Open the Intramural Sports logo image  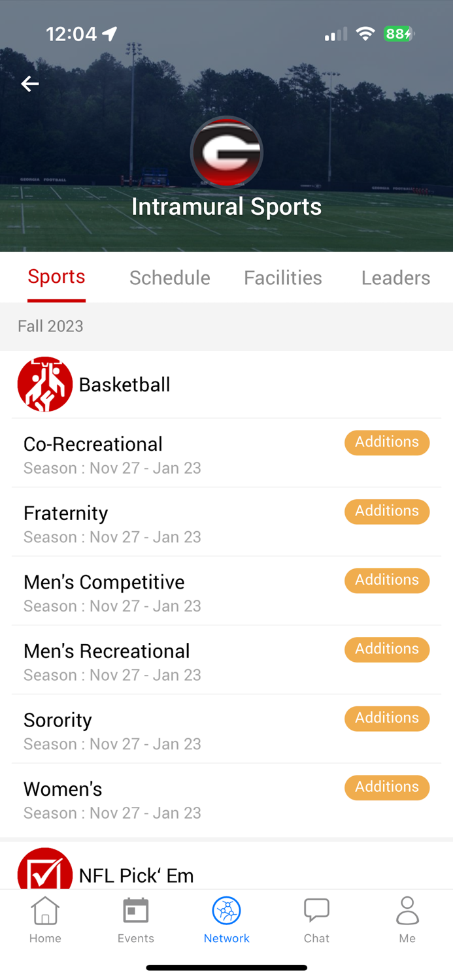coord(226,152)
